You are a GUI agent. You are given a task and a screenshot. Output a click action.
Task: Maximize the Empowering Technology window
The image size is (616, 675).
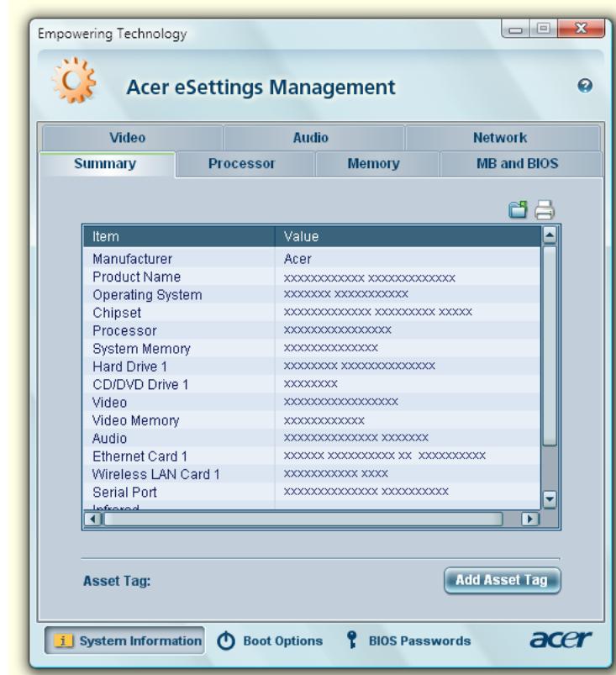pyautogui.click(x=544, y=29)
